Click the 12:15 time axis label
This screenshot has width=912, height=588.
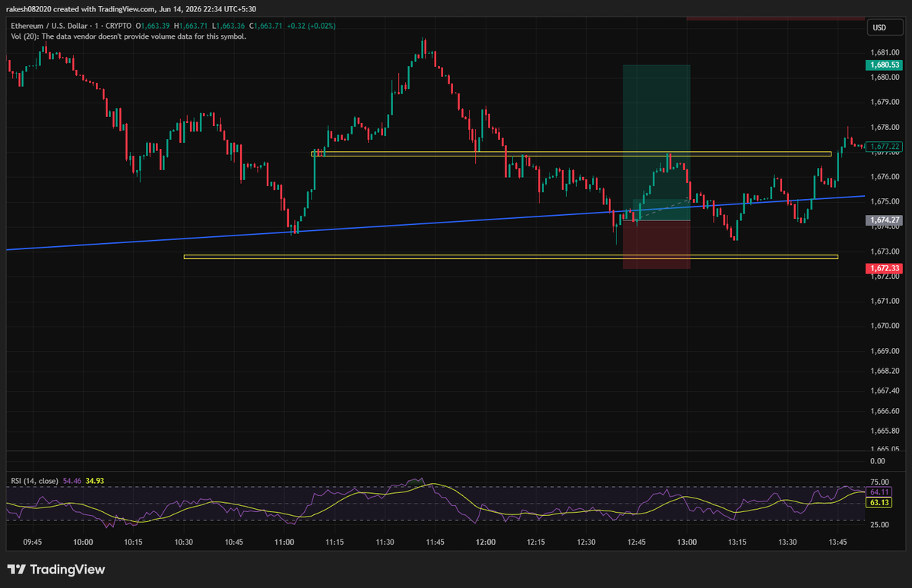click(x=536, y=542)
